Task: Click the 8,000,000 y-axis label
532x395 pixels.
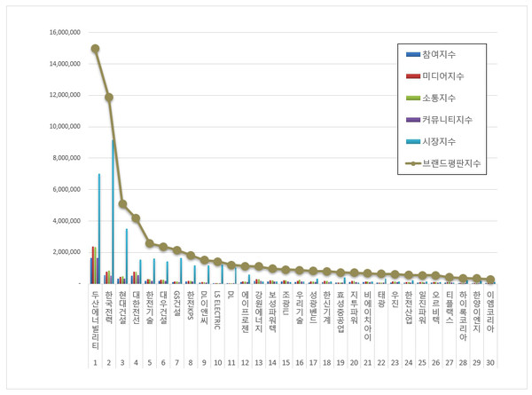Action: click(x=65, y=158)
